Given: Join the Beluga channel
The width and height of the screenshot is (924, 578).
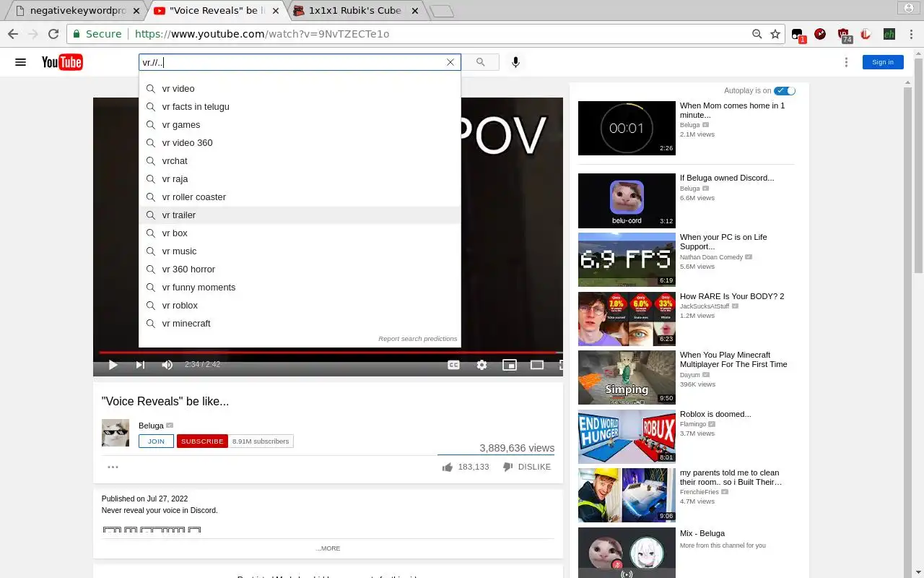Looking at the screenshot, I should [x=156, y=441].
